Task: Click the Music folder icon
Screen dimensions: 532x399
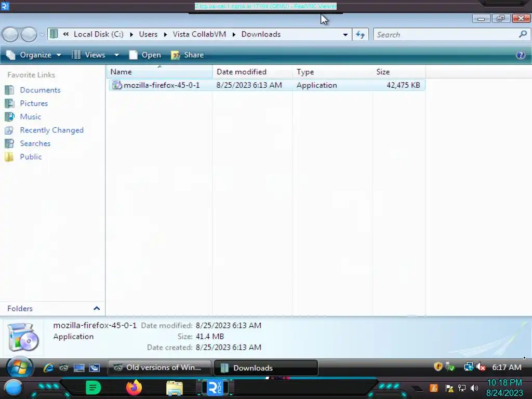Action: (9, 117)
